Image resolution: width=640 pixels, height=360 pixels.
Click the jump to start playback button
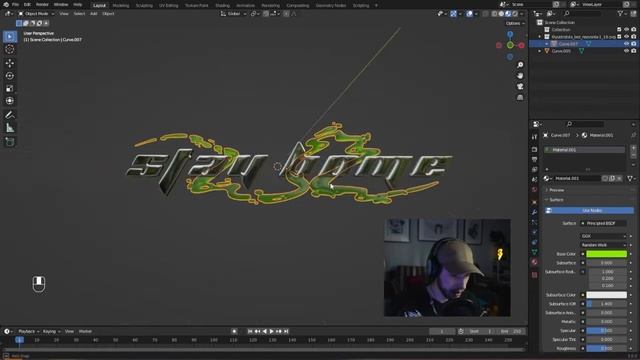click(250, 331)
